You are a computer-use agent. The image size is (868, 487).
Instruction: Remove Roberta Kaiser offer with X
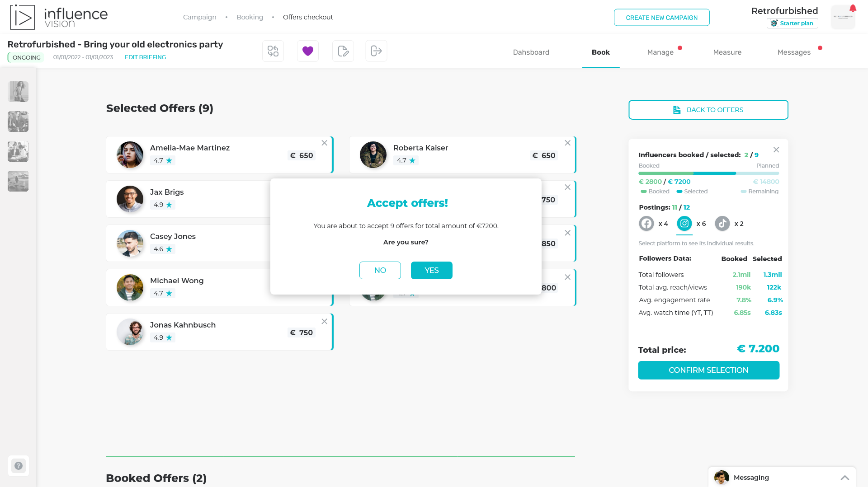tap(568, 143)
